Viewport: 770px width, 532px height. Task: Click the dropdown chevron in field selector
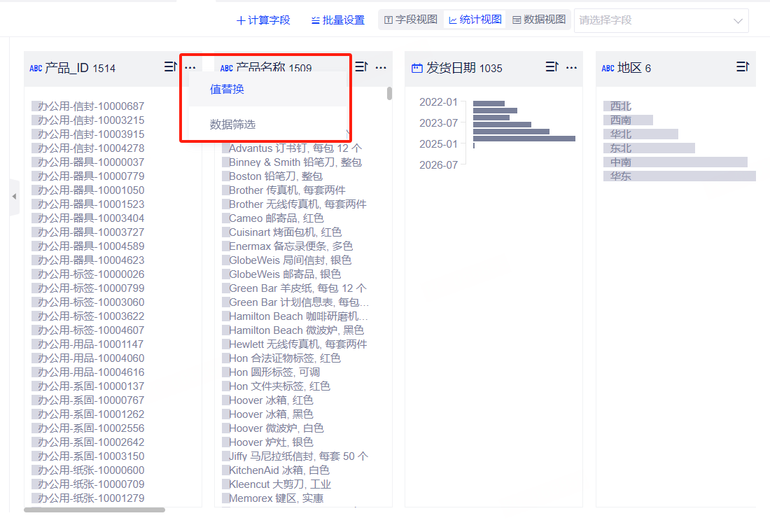coord(738,20)
